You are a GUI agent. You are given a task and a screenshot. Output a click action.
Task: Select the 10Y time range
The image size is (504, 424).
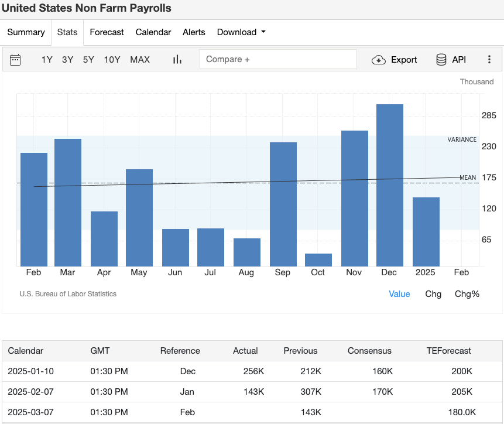[112, 59]
